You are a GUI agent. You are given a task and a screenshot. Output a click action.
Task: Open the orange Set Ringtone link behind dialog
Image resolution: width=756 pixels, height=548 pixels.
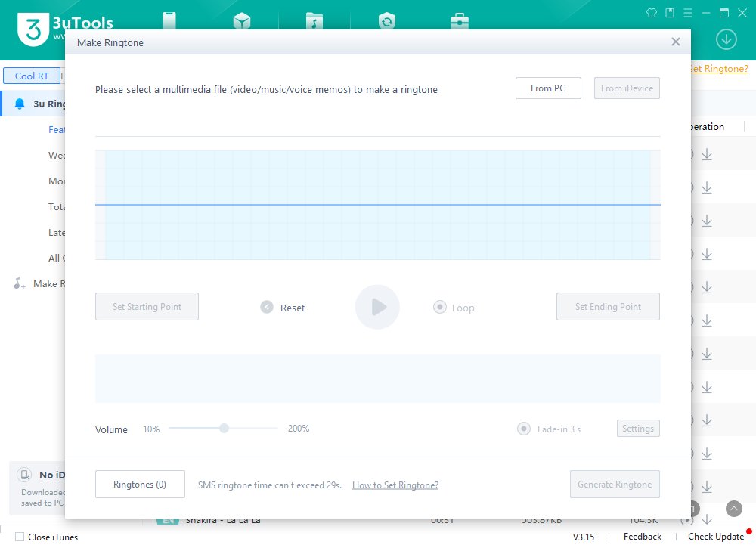[720, 69]
